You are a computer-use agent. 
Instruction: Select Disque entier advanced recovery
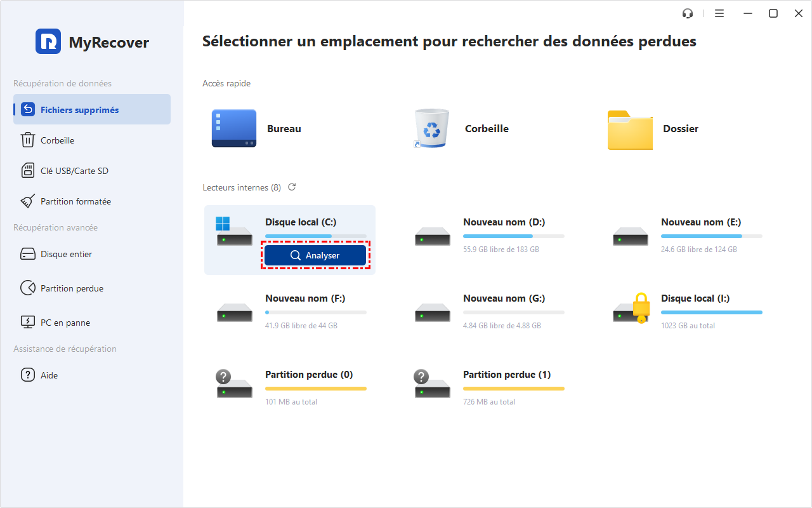tap(66, 254)
